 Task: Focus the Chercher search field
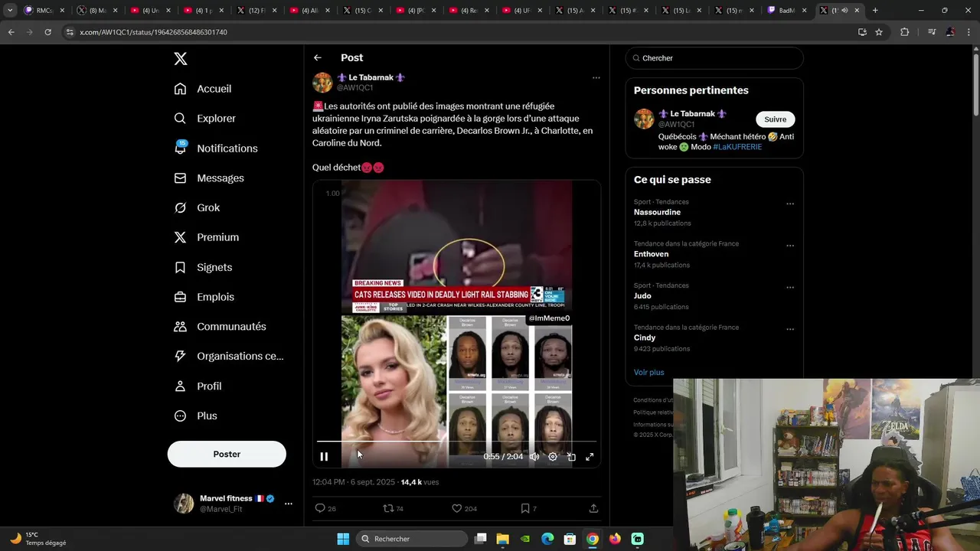[714, 58]
